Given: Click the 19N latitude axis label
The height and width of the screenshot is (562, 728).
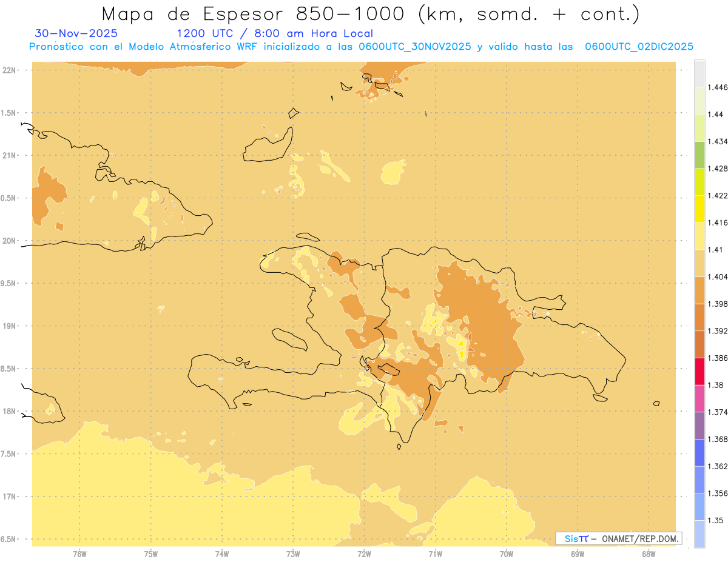Looking at the screenshot, I should [x=9, y=326].
